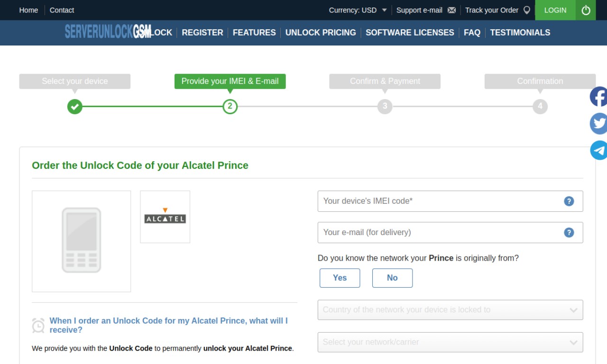The width and height of the screenshot is (607, 364).
Task: Open the Currency USD dropdown
Action: [358, 10]
